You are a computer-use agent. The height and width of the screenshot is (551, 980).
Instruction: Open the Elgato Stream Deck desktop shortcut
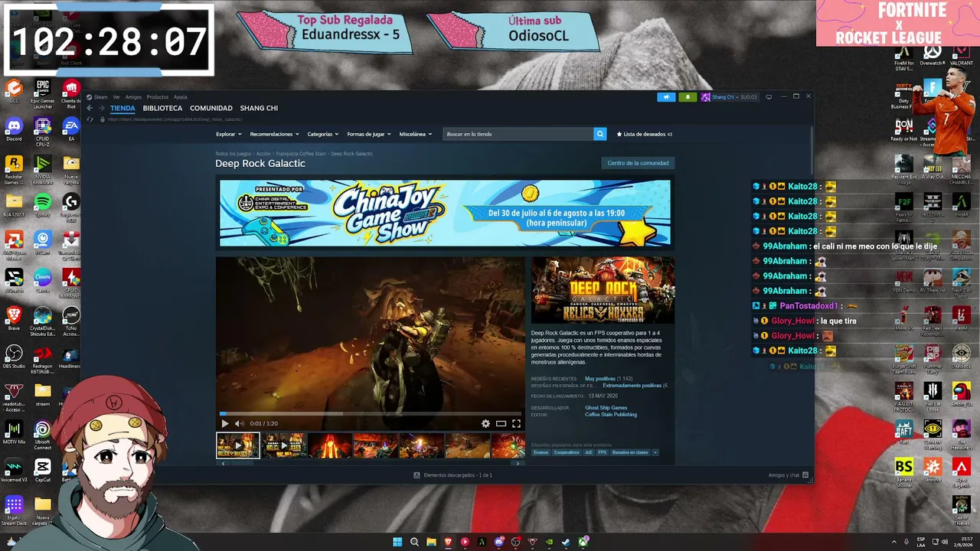click(14, 510)
